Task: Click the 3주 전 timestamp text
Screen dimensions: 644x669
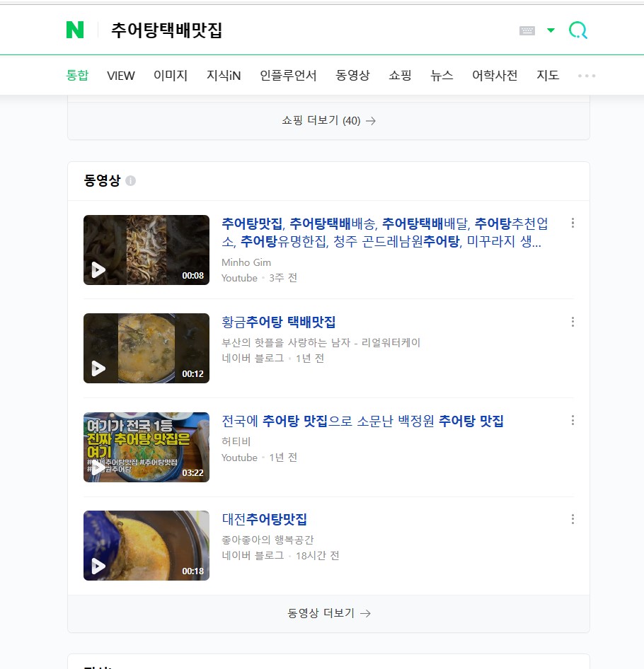Action: point(282,278)
